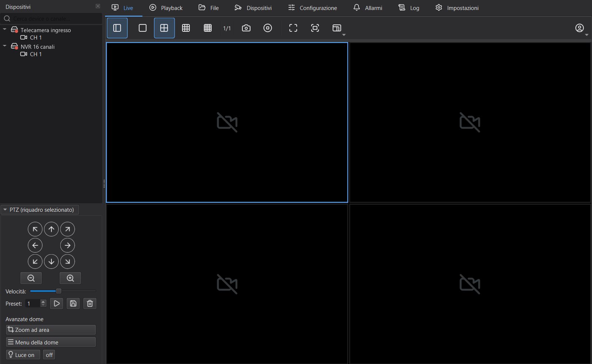
Task: Turn dome light off
Action: tap(49, 355)
